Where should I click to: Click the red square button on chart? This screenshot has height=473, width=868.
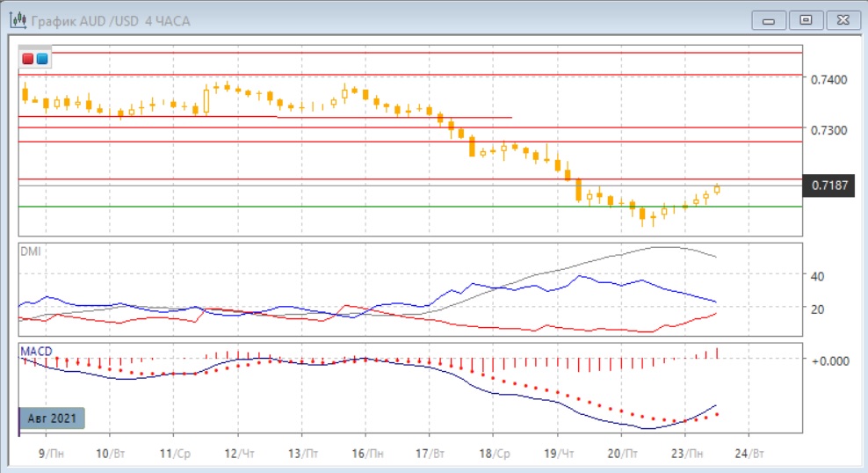point(28,59)
